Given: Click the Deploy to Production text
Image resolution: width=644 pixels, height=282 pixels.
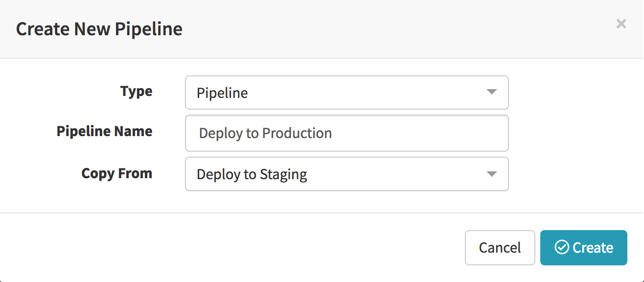Looking at the screenshot, I should coord(265,133).
